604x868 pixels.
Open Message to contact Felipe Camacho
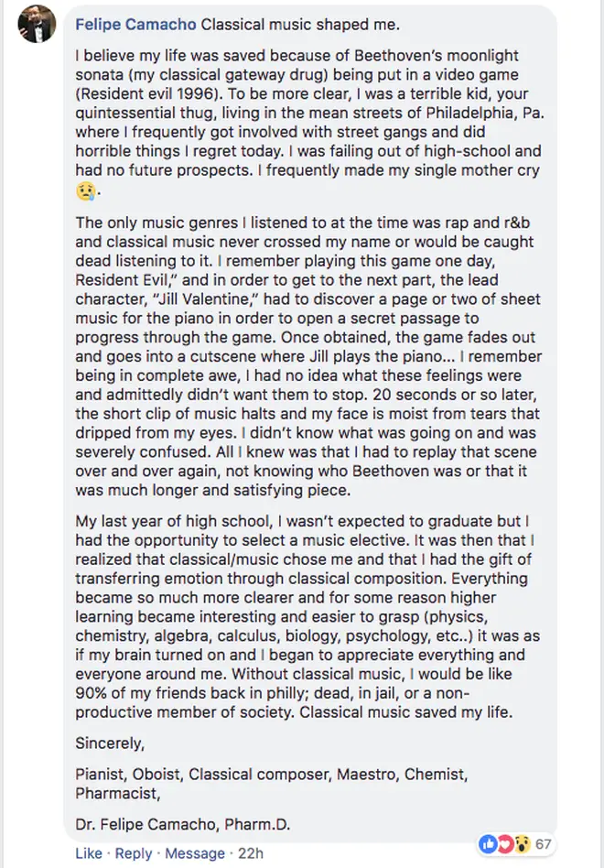(195, 853)
